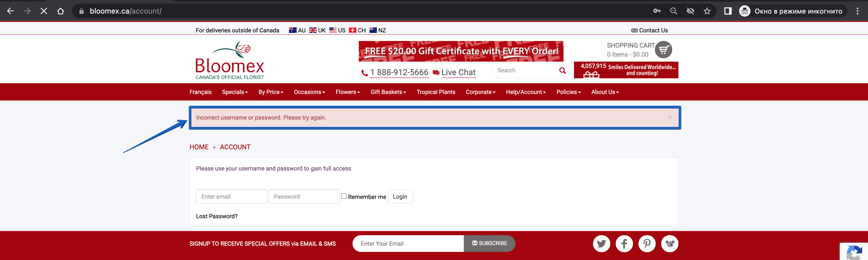Select the UK flag delivery link
The height and width of the screenshot is (260, 868).
[318, 30]
